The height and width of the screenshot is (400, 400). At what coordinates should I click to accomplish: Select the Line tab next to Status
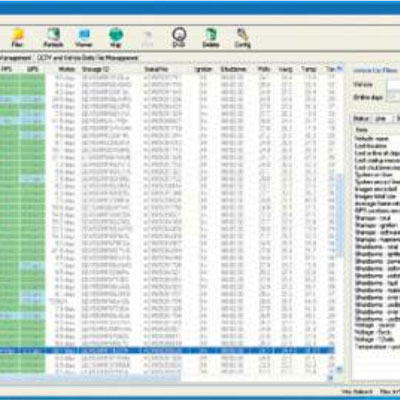[381, 119]
